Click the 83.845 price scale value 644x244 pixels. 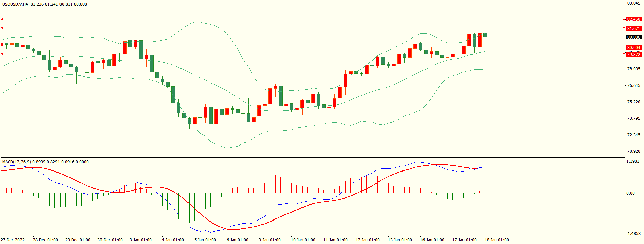[634, 3]
